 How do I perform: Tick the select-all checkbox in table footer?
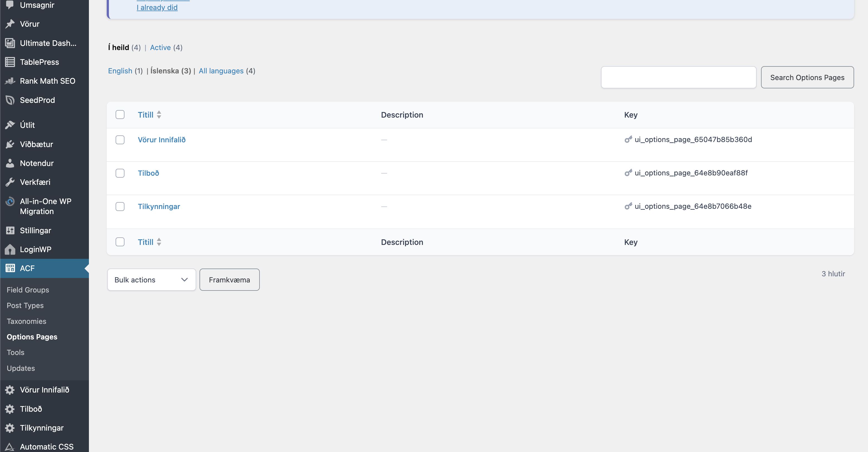120,242
